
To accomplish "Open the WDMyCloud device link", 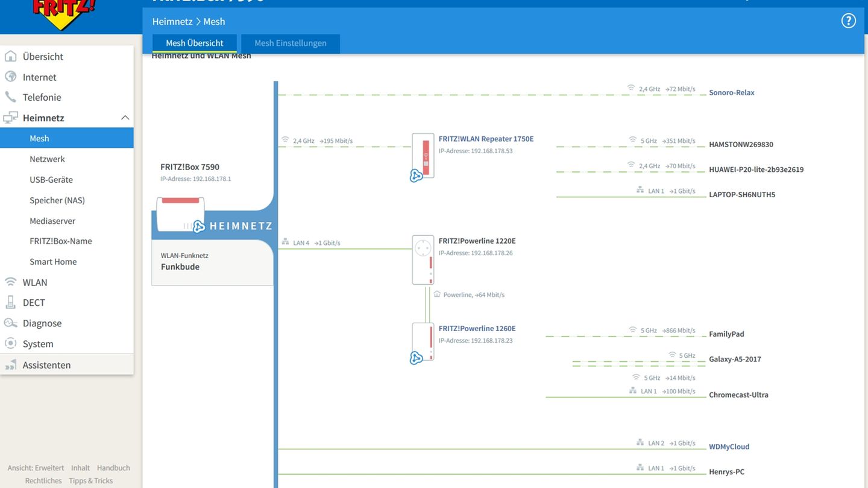I will [729, 447].
